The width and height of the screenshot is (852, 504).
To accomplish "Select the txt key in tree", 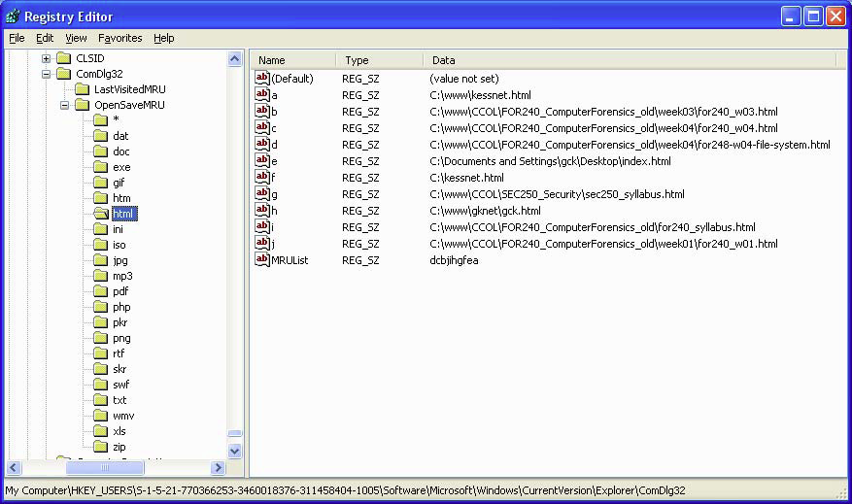I will click(119, 400).
